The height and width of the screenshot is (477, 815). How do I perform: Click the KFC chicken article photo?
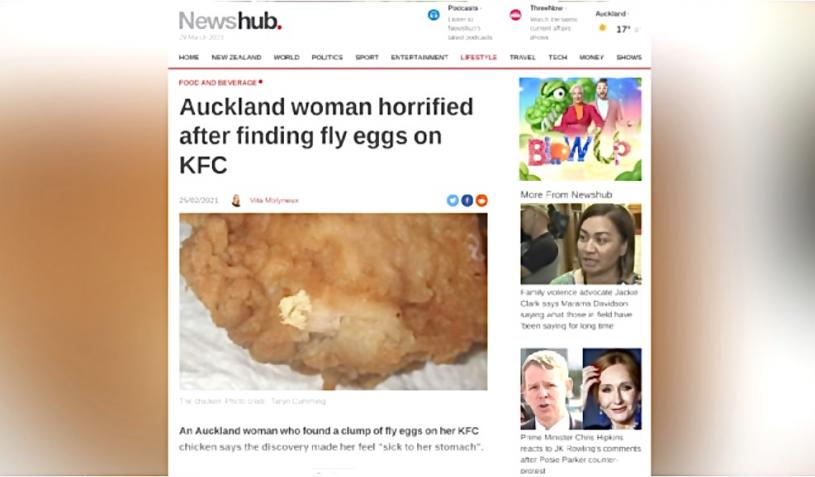click(333, 301)
